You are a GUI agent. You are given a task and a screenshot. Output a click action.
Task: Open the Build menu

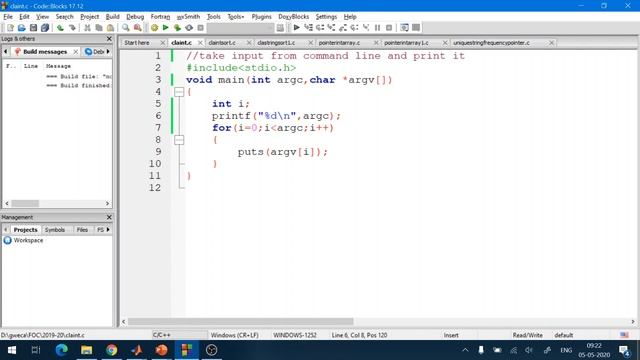pos(112,17)
